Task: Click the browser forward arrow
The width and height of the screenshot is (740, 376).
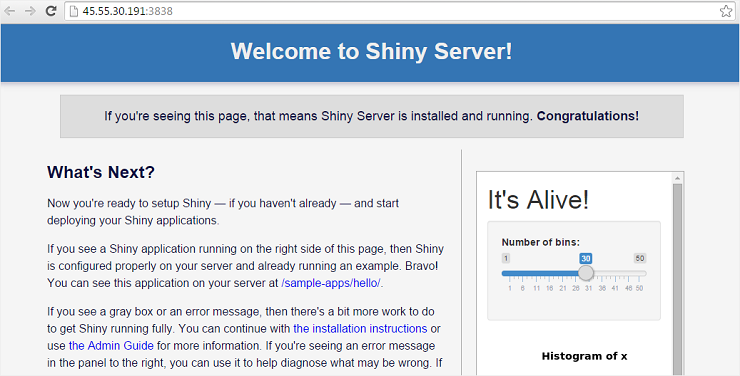Action: [x=30, y=11]
